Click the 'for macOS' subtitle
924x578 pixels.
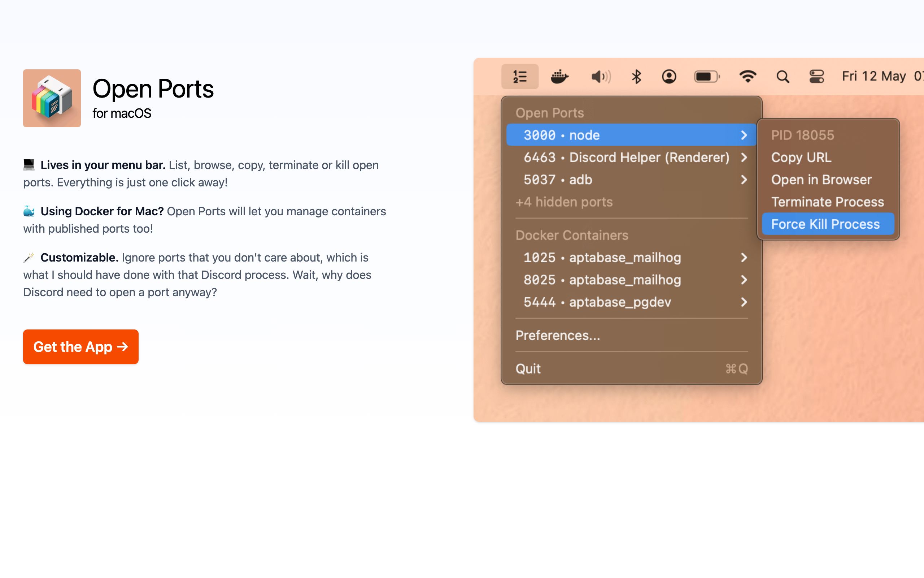122,113
